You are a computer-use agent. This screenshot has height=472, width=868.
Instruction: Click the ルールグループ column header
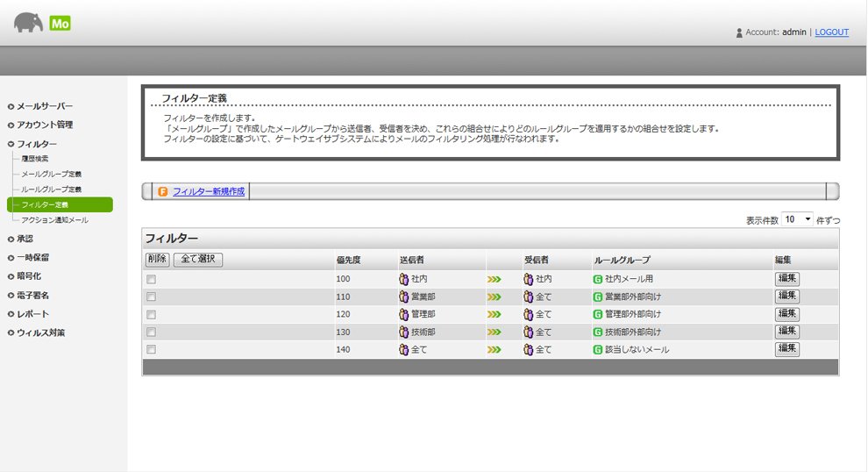(623, 260)
